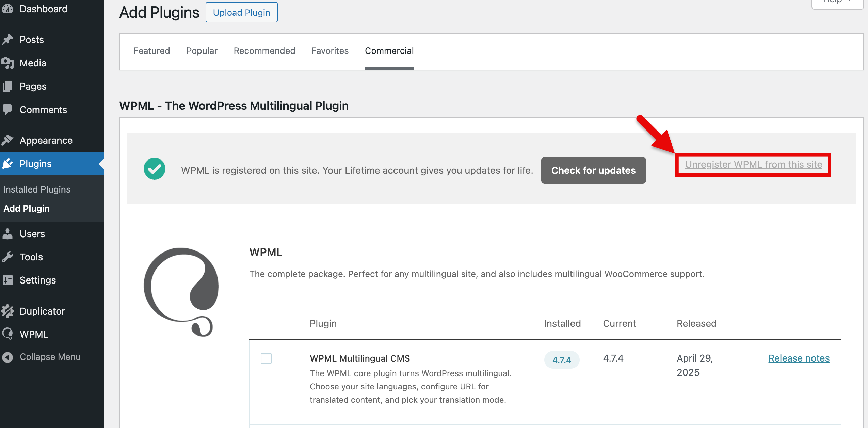The height and width of the screenshot is (428, 868).
Task: Tick the WPML Multilingual CMS checkbox
Action: (266, 358)
